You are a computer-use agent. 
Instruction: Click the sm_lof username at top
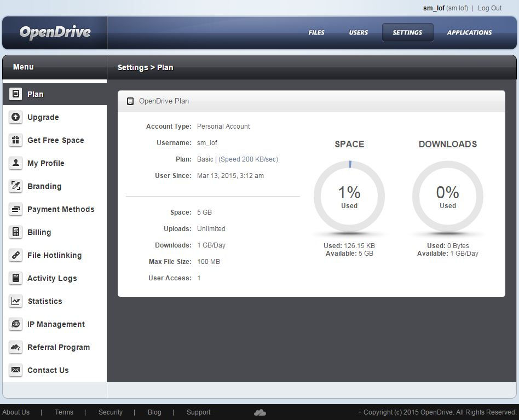(x=434, y=8)
